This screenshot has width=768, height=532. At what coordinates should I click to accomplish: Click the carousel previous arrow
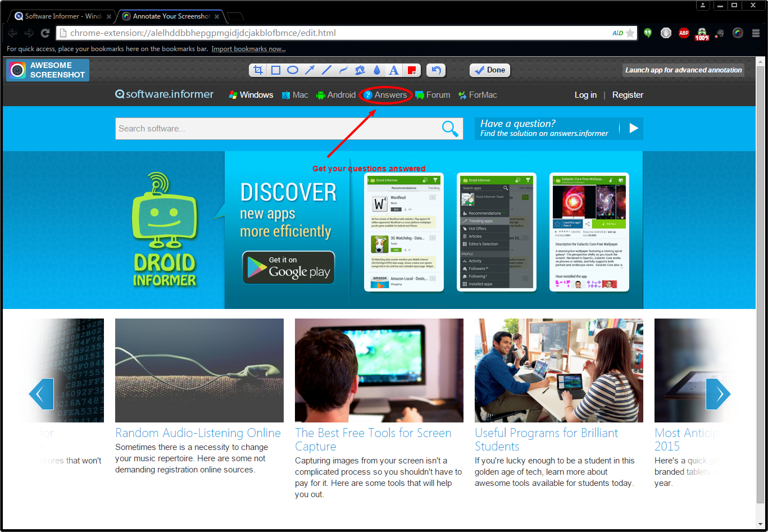[x=41, y=394]
